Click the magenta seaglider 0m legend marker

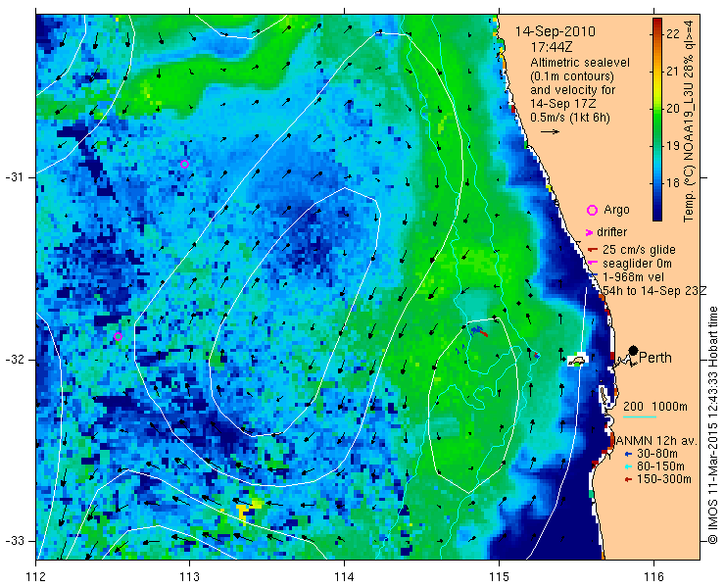coord(591,264)
